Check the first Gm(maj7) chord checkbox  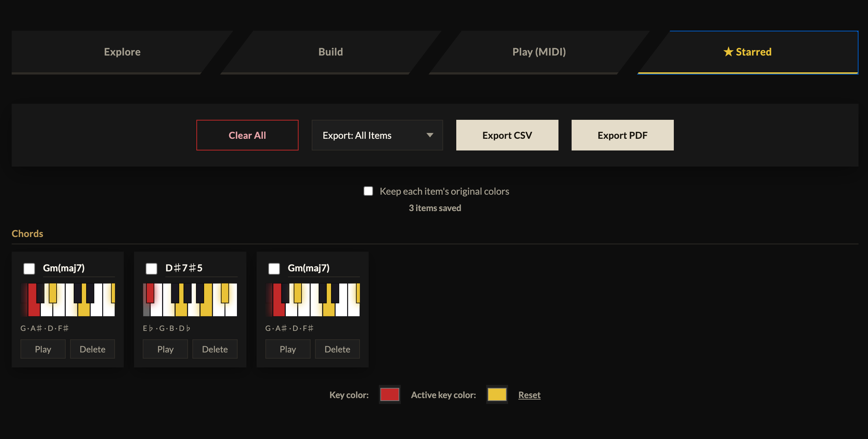click(x=29, y=268)
